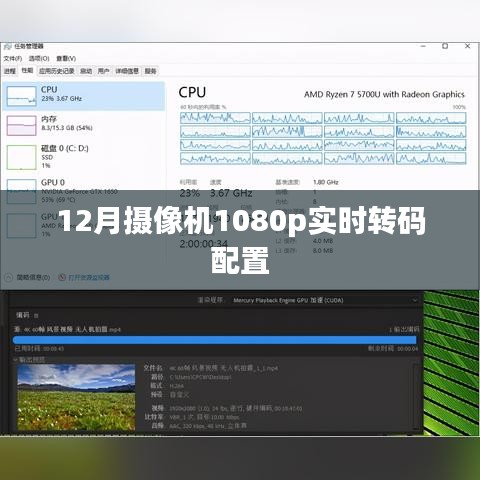480x480 pixels.
Task: Click the output file name value
Action: click(224, 368)
